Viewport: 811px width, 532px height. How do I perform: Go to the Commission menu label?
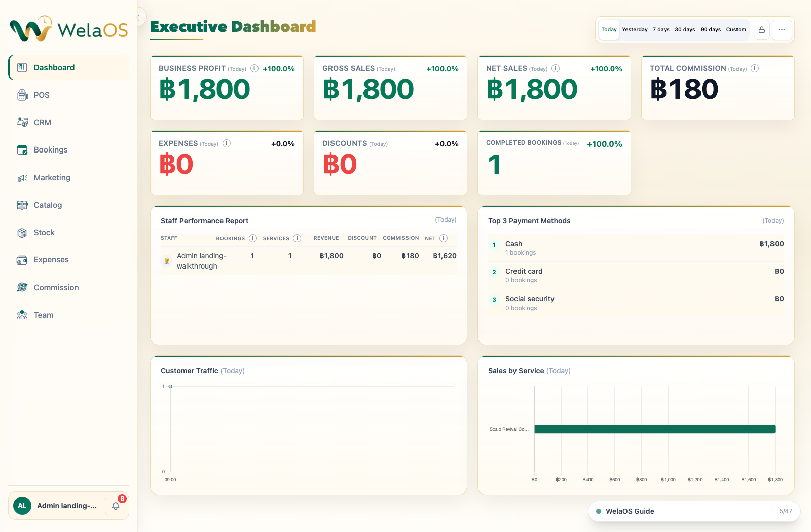pyautogui.click(x=56, y=288)
